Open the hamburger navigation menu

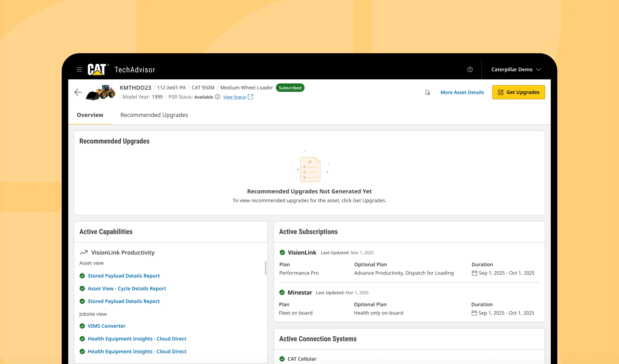79,69
